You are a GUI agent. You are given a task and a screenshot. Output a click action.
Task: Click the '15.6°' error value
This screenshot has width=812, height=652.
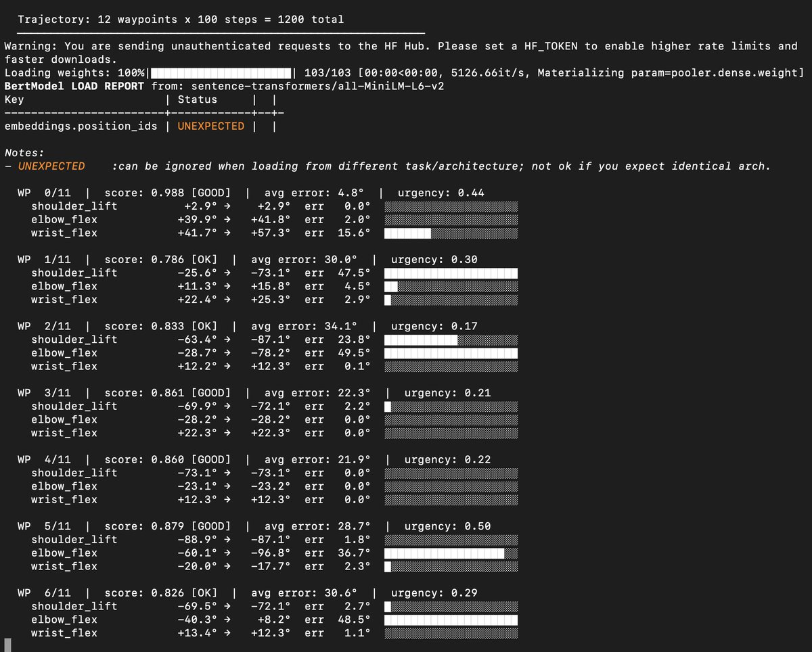[x=355, y=233]
